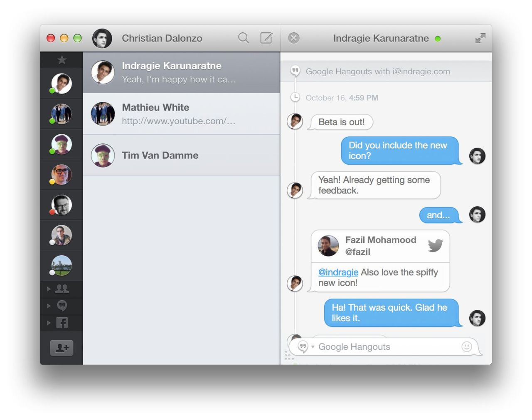Image resolution: width=532 pixels, height=420 pixels.
Task: Open the emoji smiley picker
Action: [x=467, y=347]
